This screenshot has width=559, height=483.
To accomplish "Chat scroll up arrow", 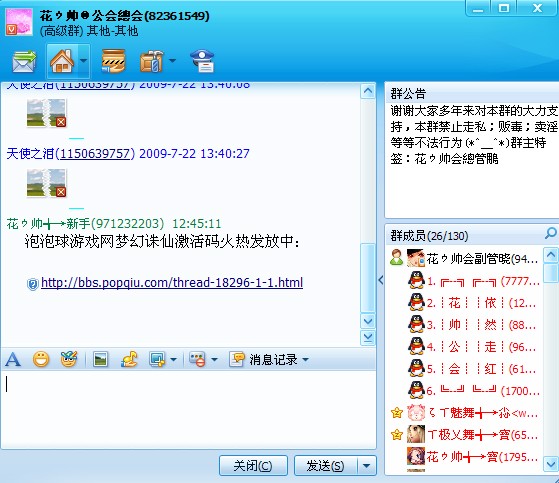I will (x=368, y=91).
